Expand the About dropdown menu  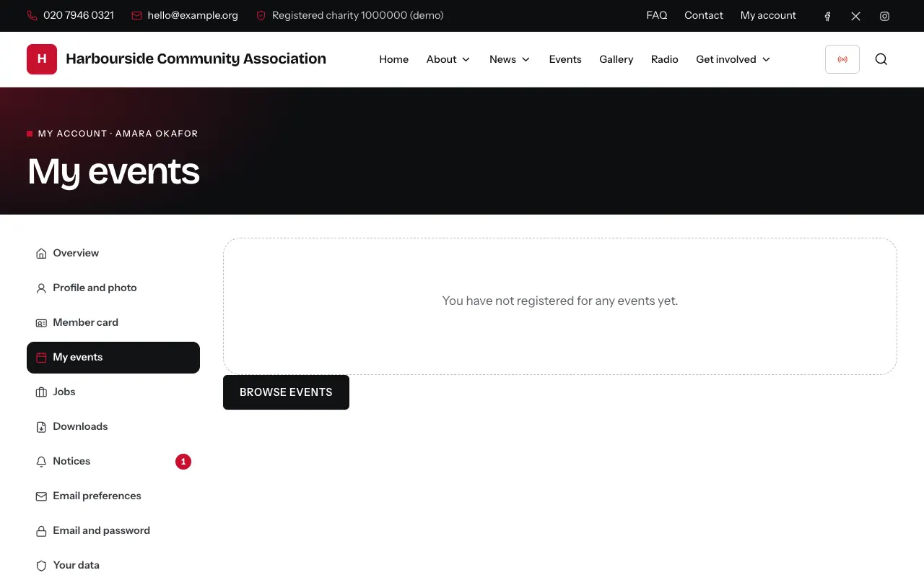pos(448,59)
